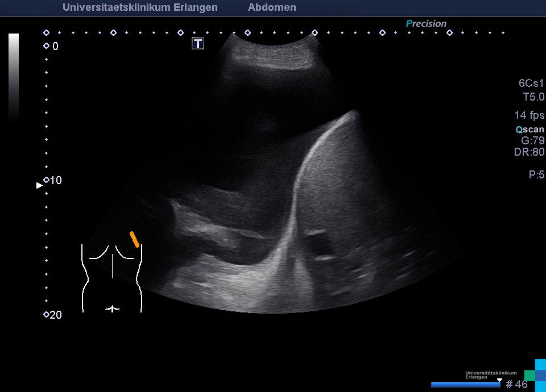Select the Abdomen preset in the header
Viewport: 546px width, 392px height.
point(272,7)
